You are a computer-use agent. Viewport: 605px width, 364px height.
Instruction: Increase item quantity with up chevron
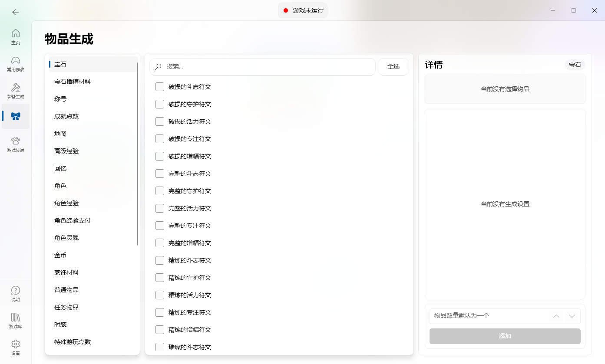pos(556,316)
